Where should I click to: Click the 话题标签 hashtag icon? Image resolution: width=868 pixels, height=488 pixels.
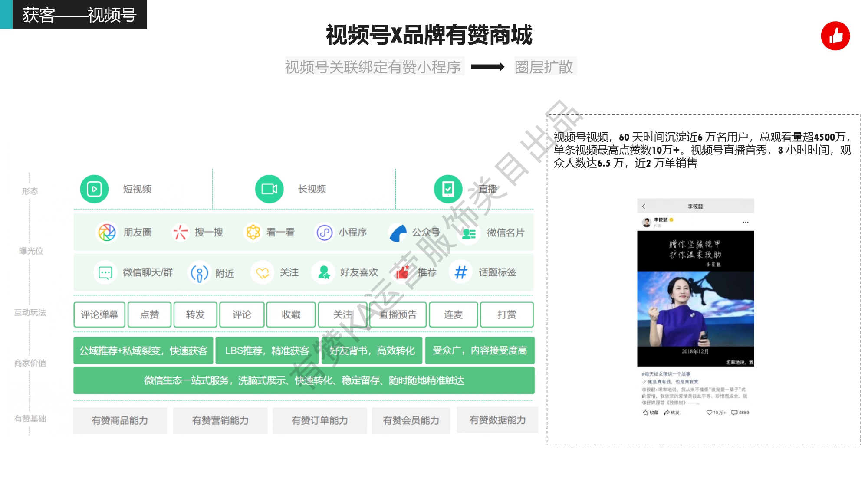pos(461,272)
